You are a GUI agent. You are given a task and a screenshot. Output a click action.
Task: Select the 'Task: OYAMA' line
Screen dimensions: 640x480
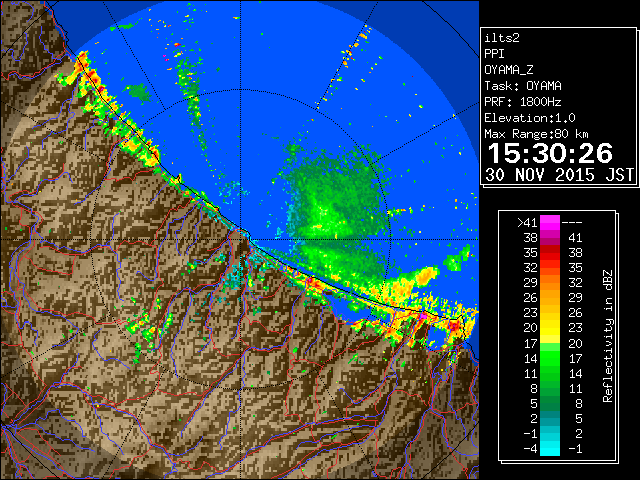tap(523, 86)
